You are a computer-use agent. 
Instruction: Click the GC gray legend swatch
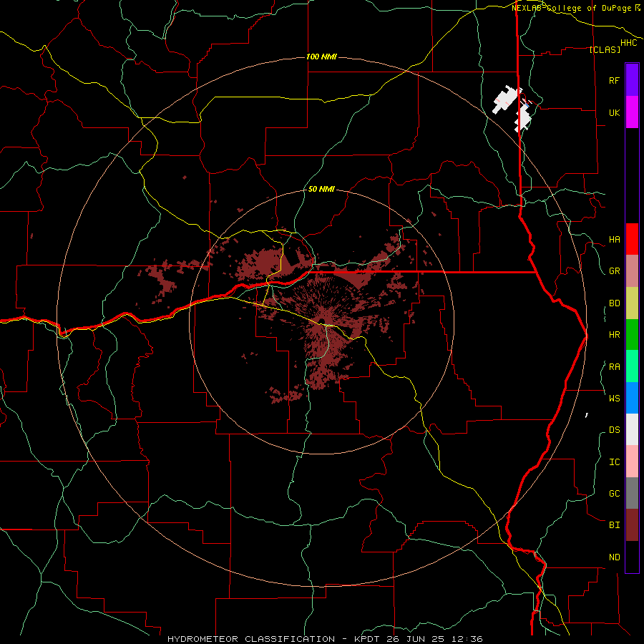[632, 493]
